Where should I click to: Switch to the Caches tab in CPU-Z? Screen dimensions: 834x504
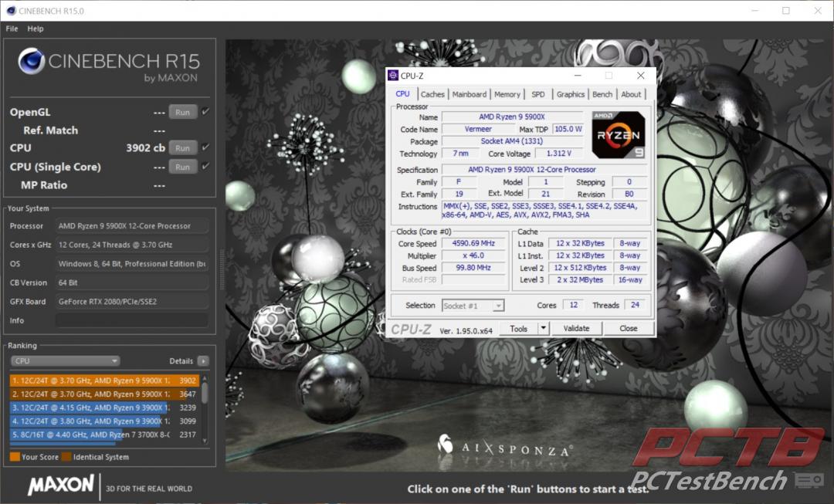point(432,94)
